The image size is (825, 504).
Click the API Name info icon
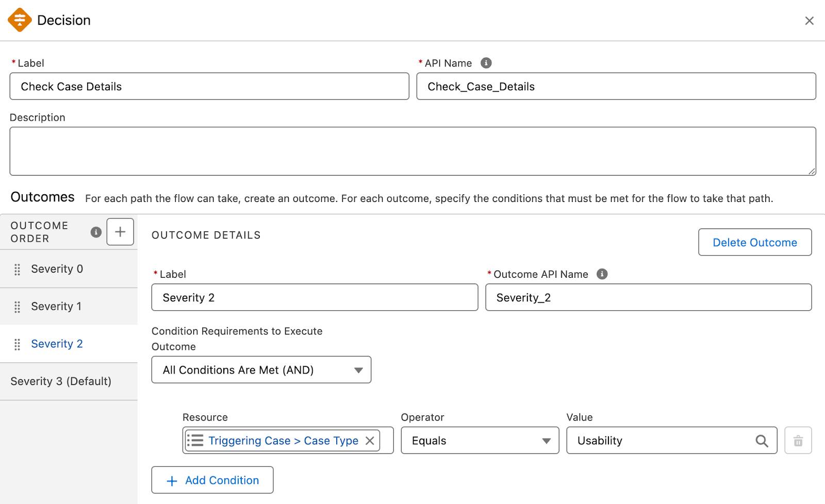486,63
